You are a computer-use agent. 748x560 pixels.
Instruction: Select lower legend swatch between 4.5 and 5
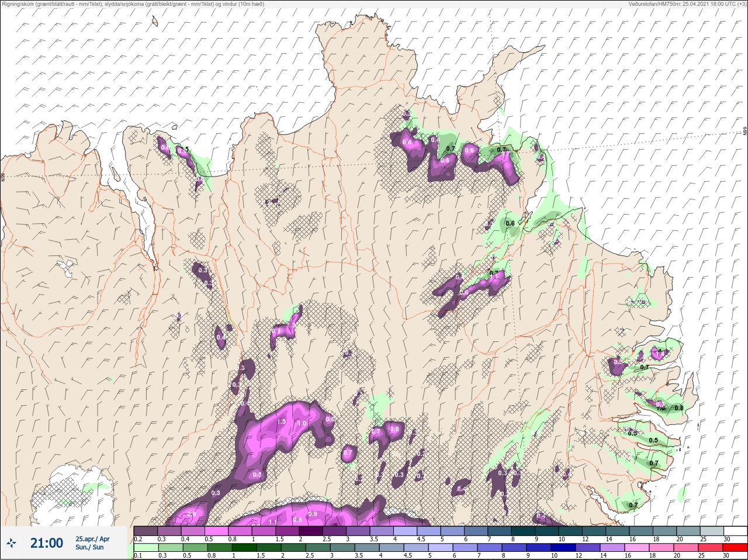pos(416,548)
